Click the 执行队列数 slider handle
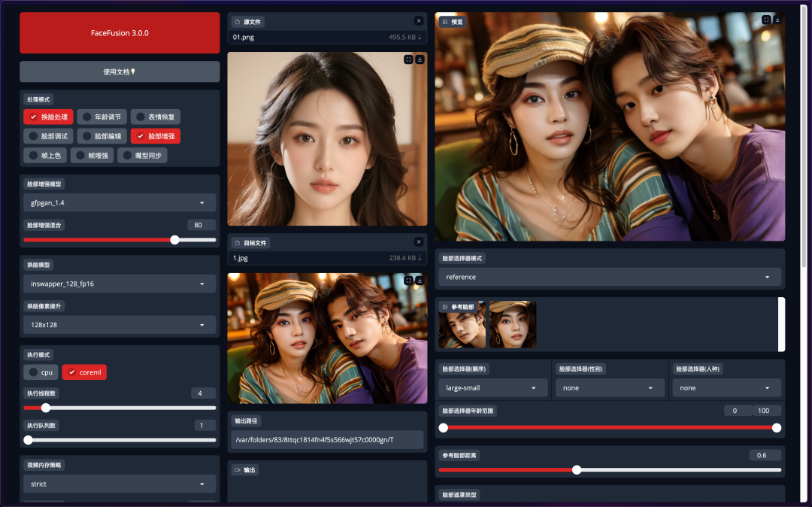The height and width of the screenshot is (507, 812). point(29,440)
